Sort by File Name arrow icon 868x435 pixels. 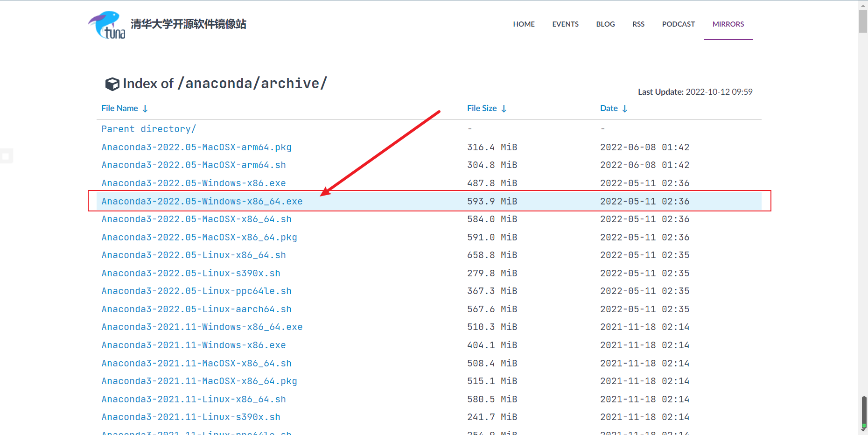(x=145, y=109)
